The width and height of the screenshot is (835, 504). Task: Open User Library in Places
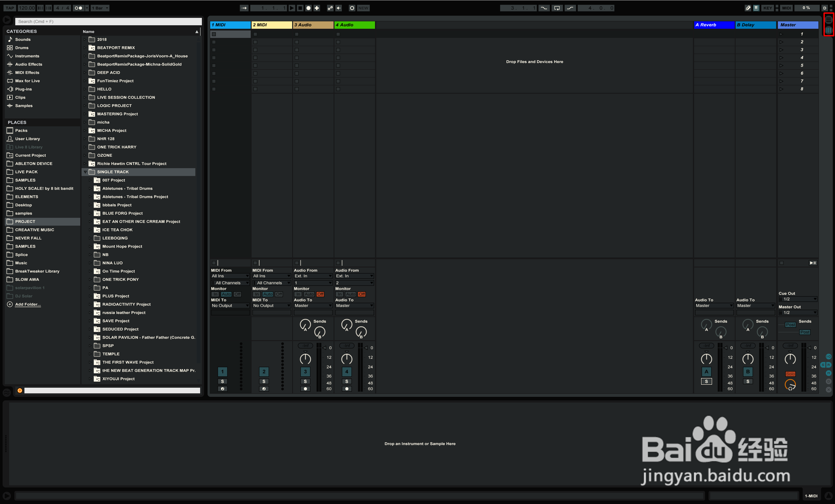[x=27, y=139]
